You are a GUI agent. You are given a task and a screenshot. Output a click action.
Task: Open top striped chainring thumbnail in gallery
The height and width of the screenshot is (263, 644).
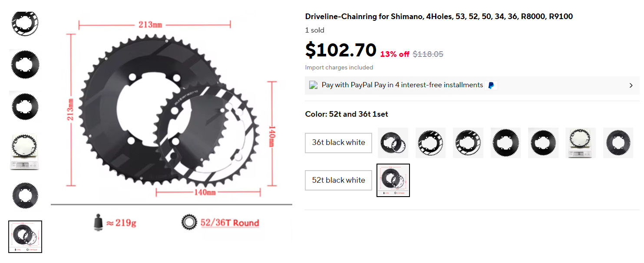point(25,22)
